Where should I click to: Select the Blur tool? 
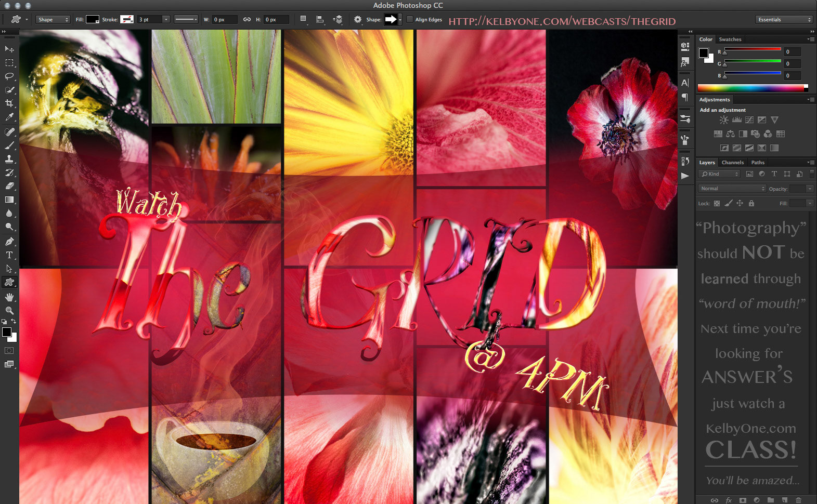click(9, 213)
